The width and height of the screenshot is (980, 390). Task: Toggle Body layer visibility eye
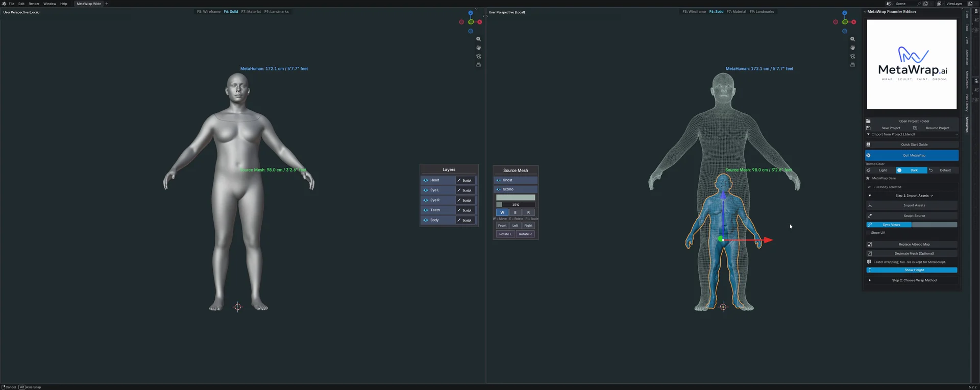tap(426, 220)
